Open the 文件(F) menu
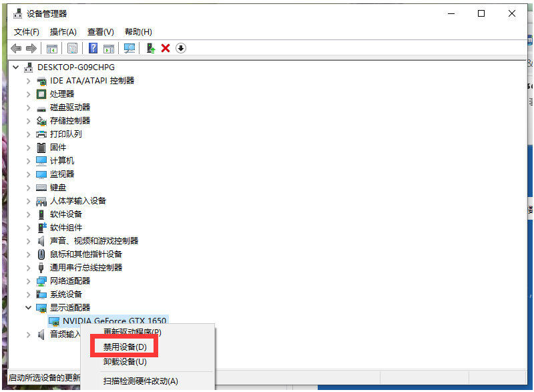The height and width of the screenshot is (392, 534). tap(27, 31)
